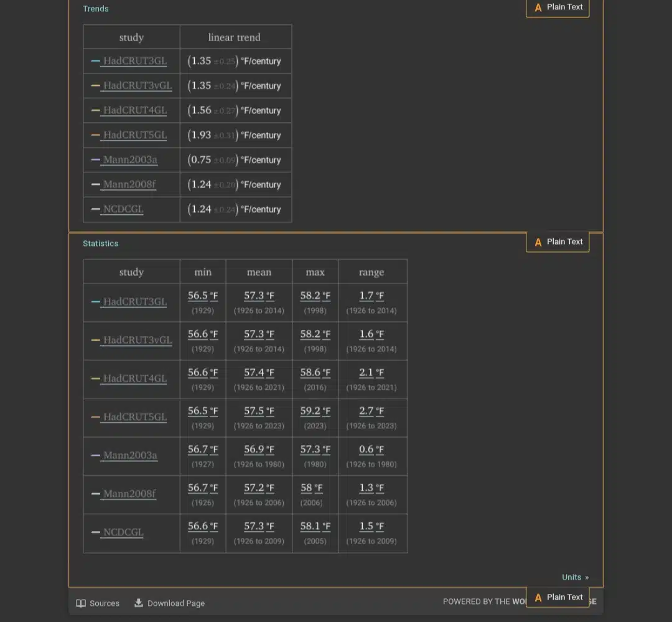Click the 57.4 °F mean for HadCRUT4GL
672x622 pixels.
(259, 372)
